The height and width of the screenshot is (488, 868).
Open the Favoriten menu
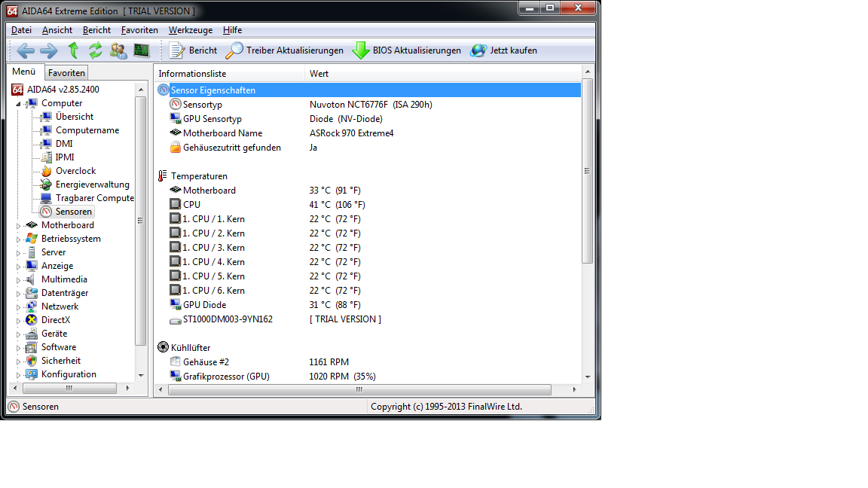(x=139, y=30)
